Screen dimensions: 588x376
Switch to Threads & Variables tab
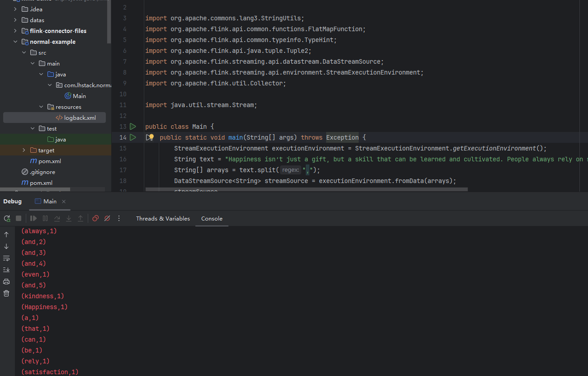tap(163, 218)
